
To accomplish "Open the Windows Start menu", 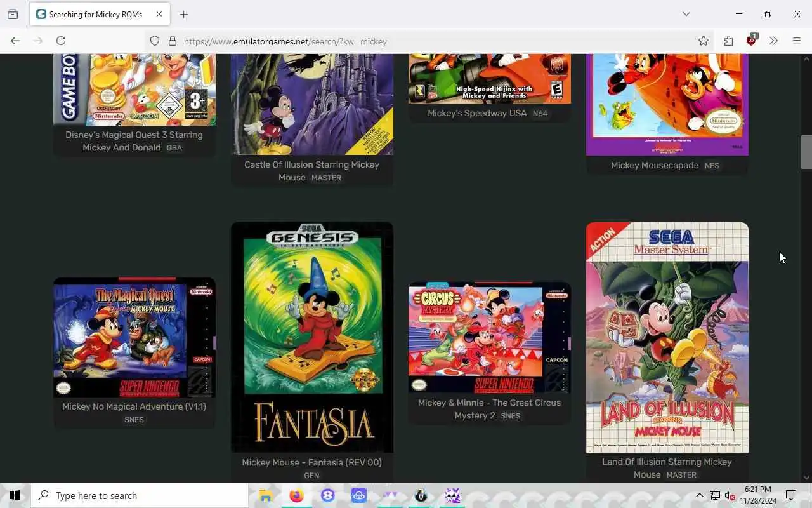I will pos(15,495).
